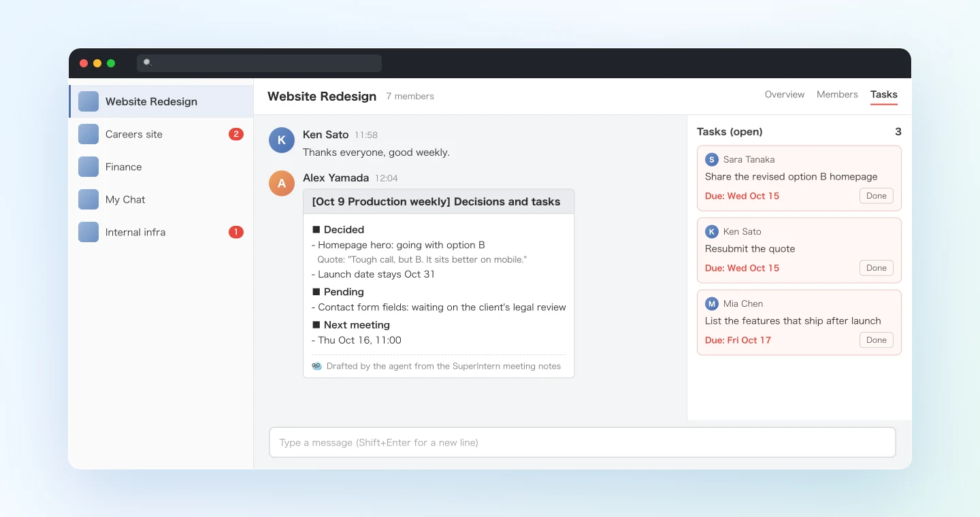Click Alex Yamada's orange avatar

282,183
